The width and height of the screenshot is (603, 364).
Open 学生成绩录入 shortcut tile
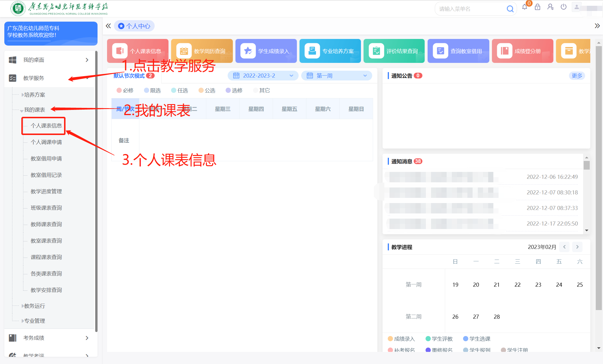(266, 51)
